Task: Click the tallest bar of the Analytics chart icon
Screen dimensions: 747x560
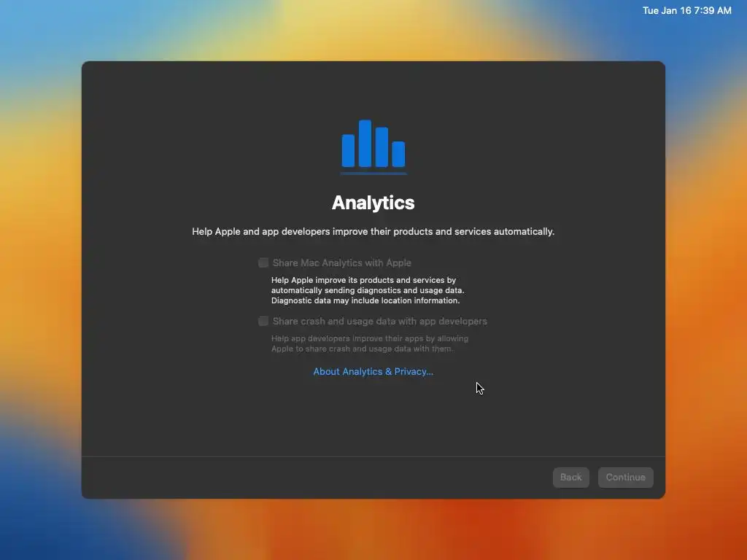Action: (x=365, y=144)
